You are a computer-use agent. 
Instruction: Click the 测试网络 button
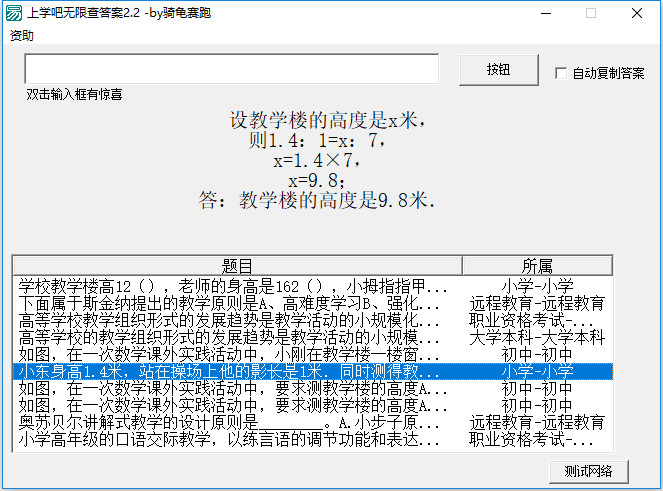pyautogui.click(x=588, y=471)
